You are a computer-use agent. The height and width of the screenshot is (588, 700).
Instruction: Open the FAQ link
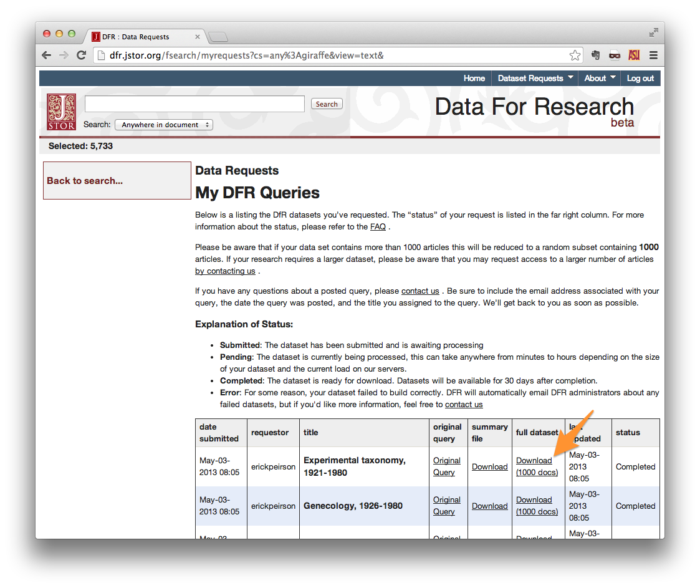point(378,226)
